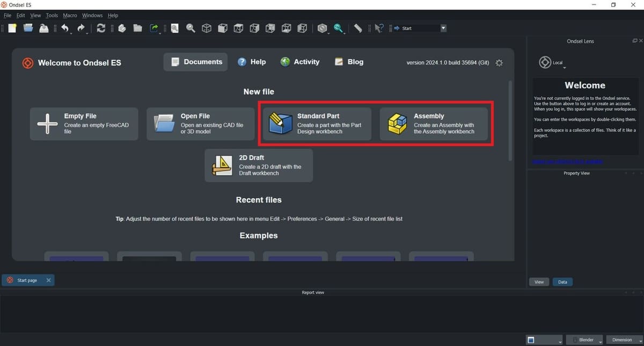Expand the link arrow icon dropdown

[x=160, y=33]
